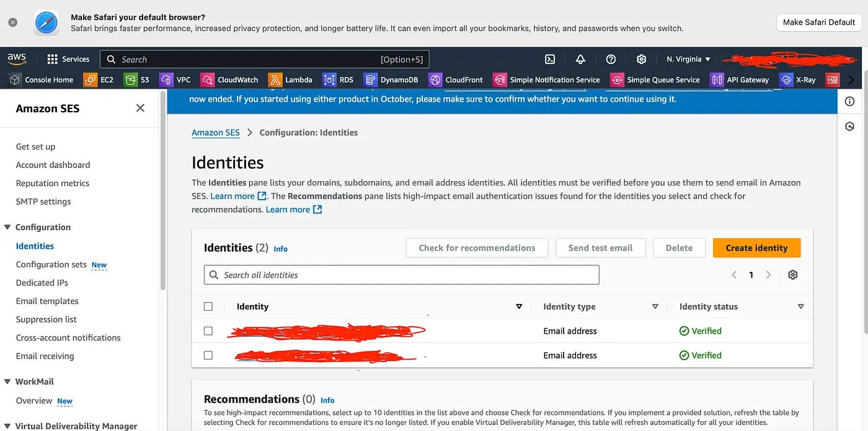Open the help question mark icon
Viewport: 868px width, 431px height.
tap(611, 59)
